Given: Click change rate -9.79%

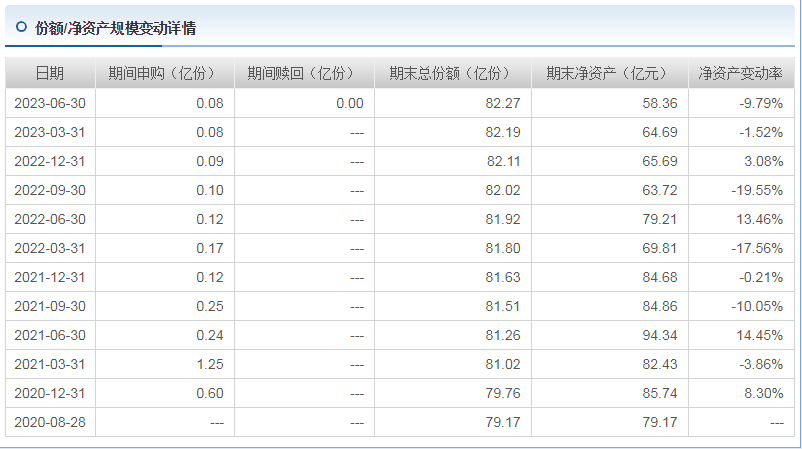Looking at the screenshot, I should pos(761,103).
